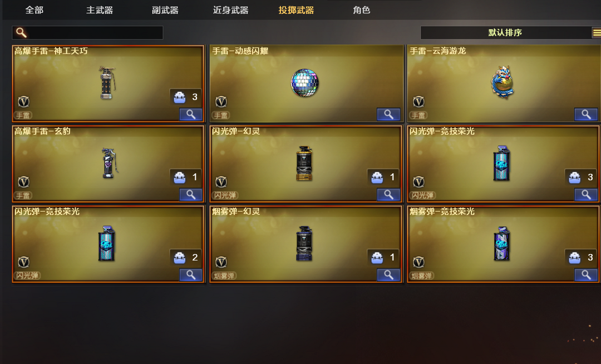
Task: Switch to the 近身武器 tab
Action: pos(231,10)
